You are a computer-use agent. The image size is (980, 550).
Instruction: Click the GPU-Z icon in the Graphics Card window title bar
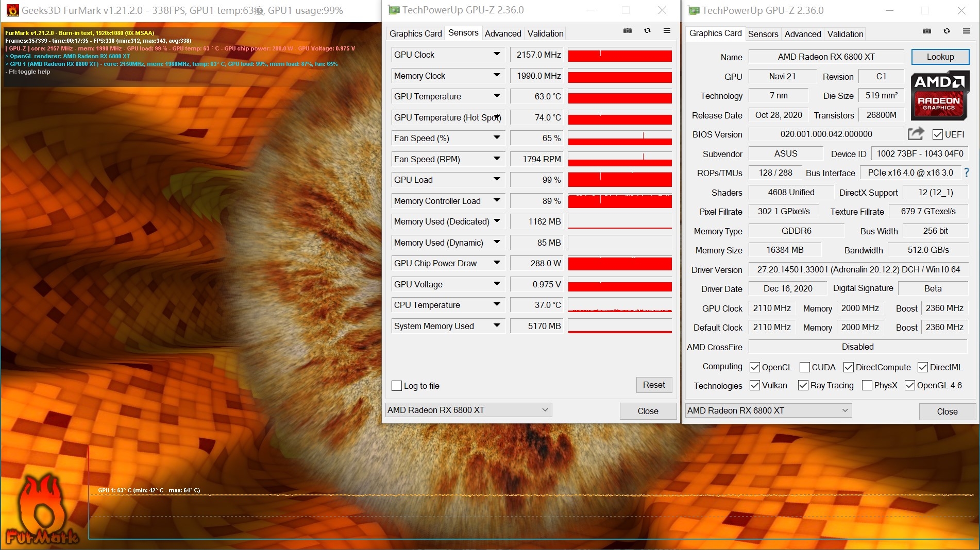[694, 10]
